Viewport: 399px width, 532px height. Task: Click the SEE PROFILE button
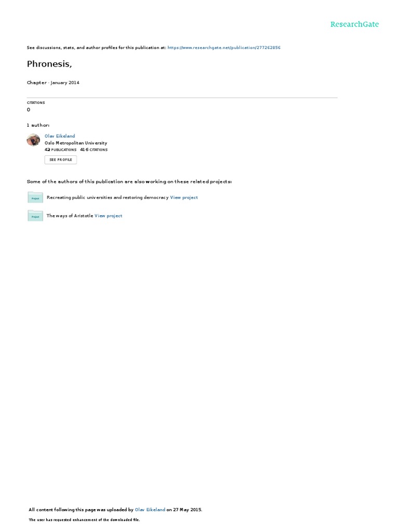click(61, 160)
